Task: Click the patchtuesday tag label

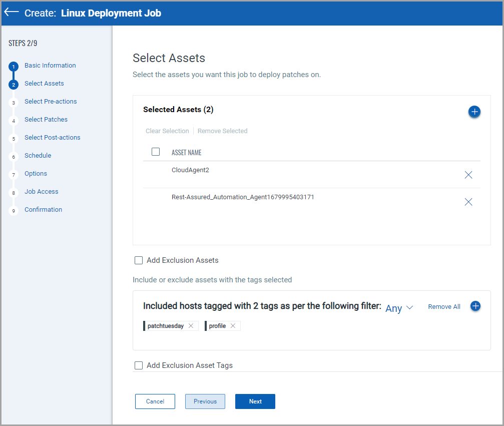Action: coord(166,326)
